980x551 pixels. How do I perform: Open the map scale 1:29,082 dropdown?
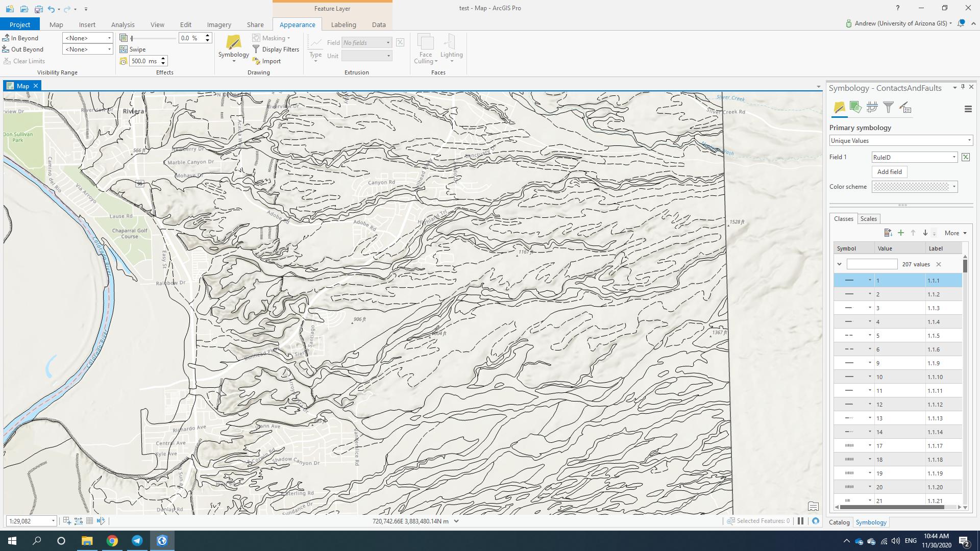coord(53,521)
